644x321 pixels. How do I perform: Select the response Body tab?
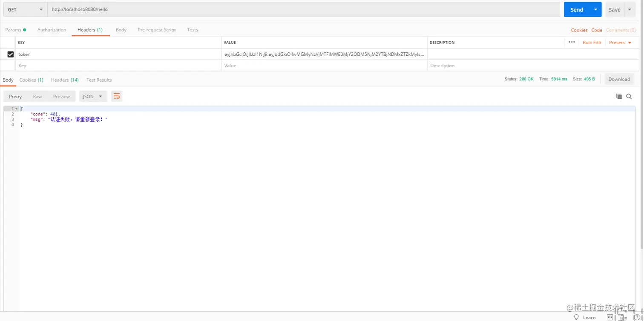[x=8, y=80]
